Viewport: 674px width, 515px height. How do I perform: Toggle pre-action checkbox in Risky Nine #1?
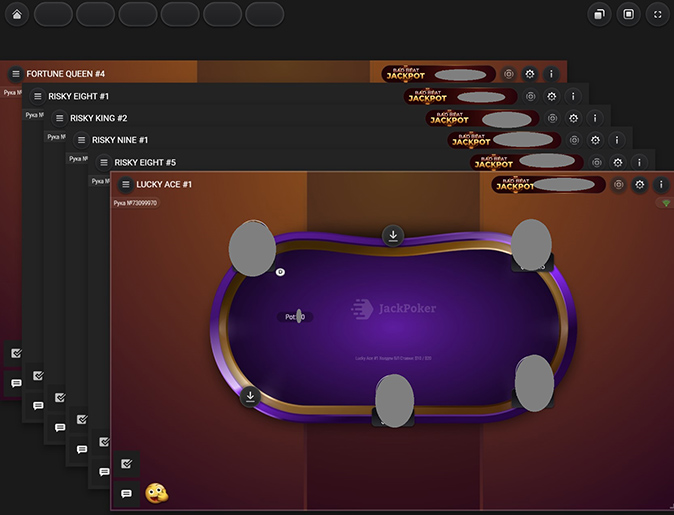click(82, 420)
